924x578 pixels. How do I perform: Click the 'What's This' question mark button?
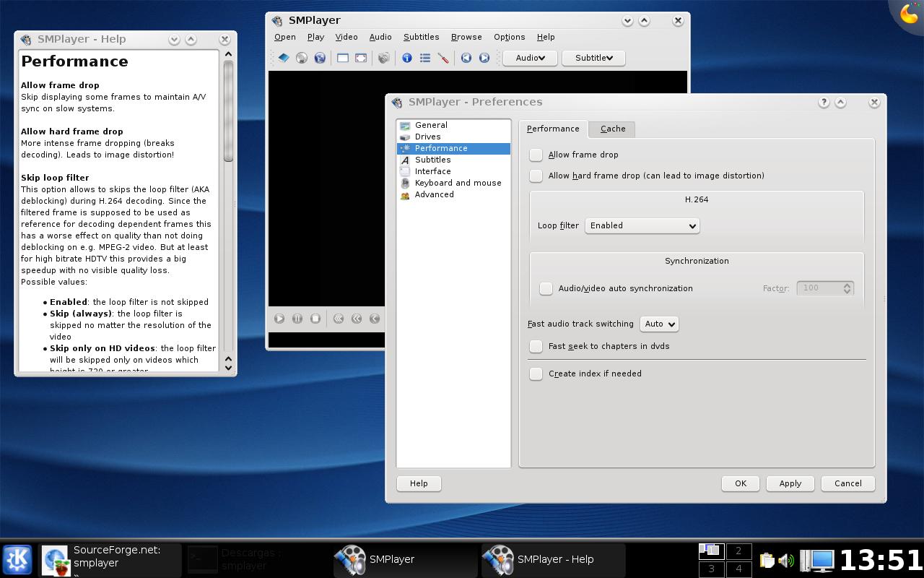click(x=824, y=103)
